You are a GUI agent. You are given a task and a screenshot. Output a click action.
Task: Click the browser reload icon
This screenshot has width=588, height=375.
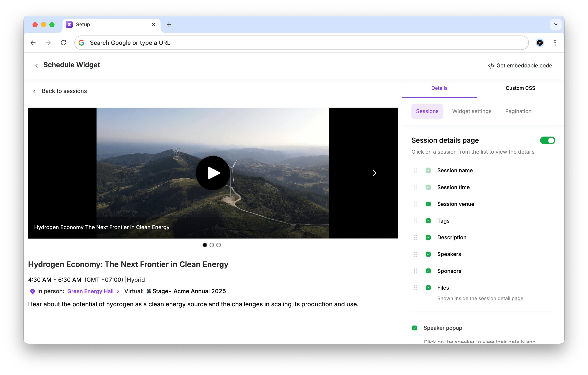click(64, 43)
